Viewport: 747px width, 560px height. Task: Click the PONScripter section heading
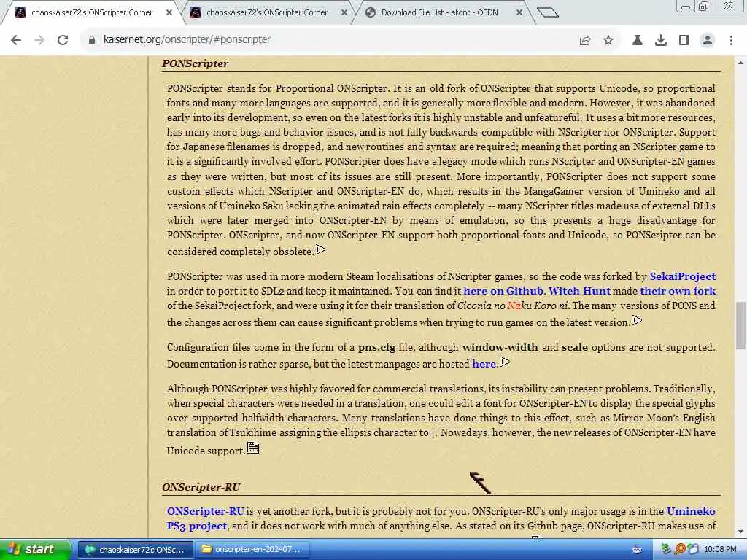(196, 63)
